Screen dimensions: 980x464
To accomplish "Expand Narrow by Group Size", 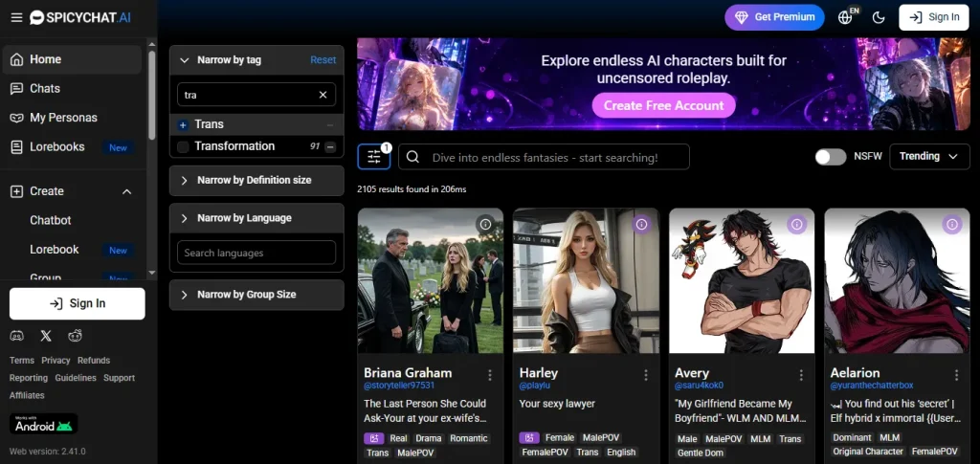I will (x=256, y=295).
